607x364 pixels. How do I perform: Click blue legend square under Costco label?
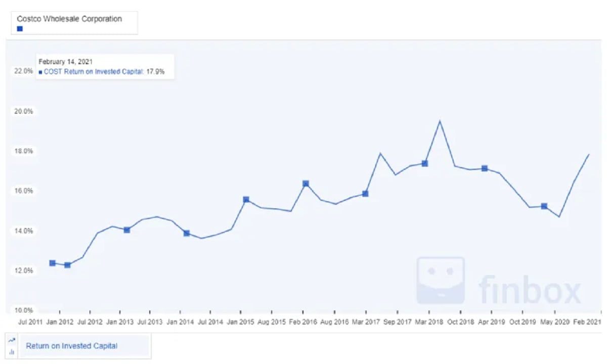click(20, 29)
